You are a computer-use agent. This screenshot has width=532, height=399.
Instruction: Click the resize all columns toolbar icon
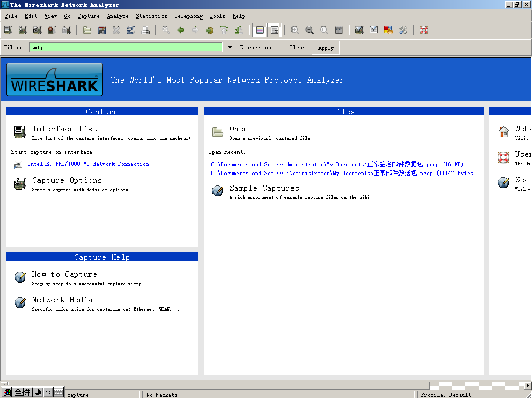click(x=339, y=30)
